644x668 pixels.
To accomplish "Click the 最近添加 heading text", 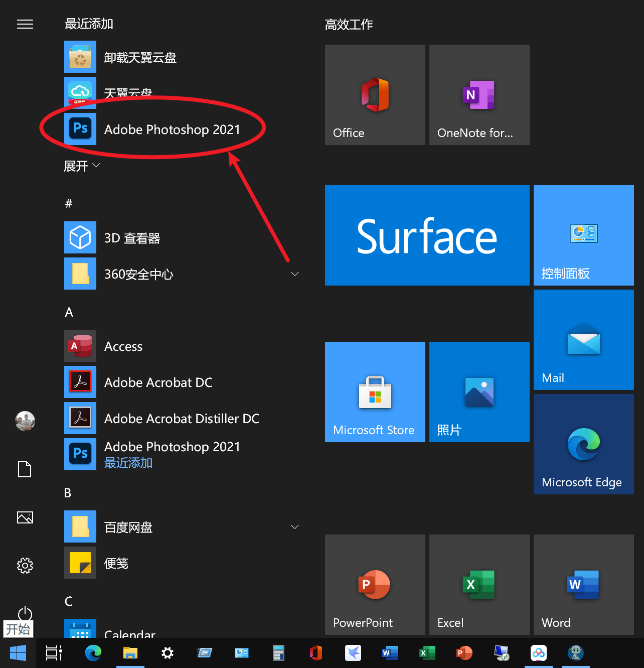I will pos(89,24).
